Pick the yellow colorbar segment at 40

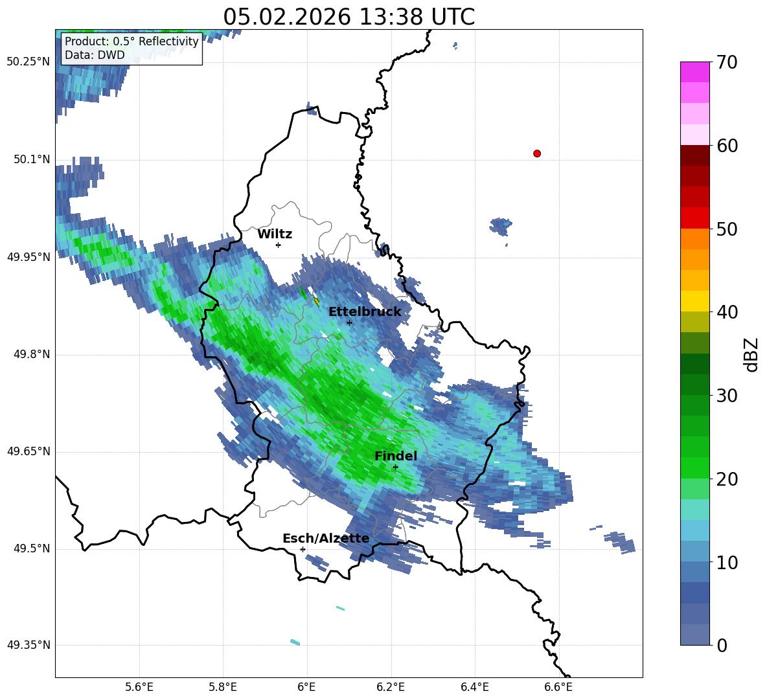(x=694, y=301)
